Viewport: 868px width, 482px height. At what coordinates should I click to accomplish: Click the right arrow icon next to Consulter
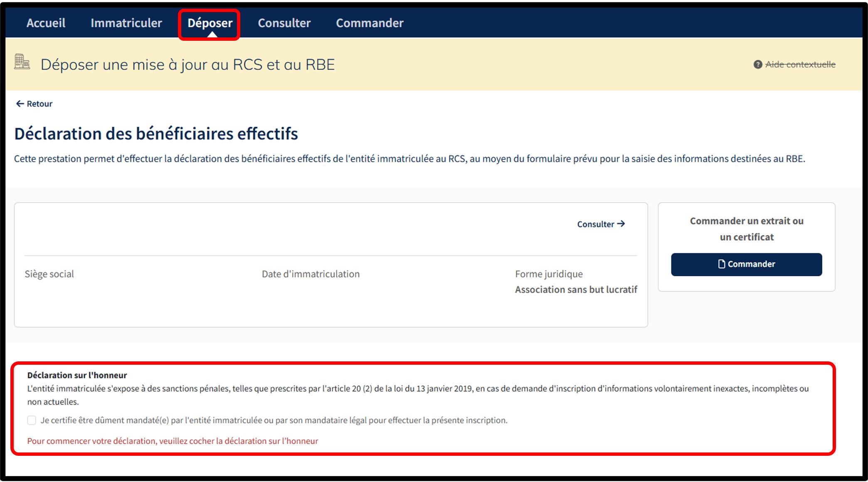621,224
